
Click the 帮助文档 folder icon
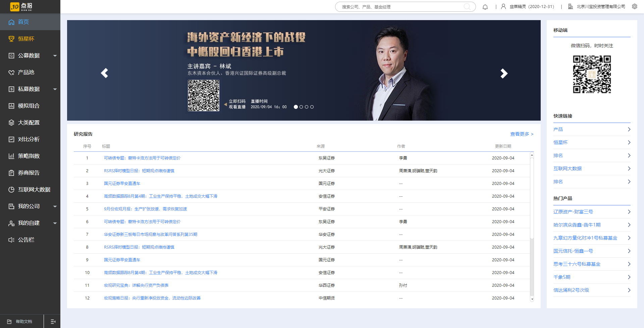(9, 322)
